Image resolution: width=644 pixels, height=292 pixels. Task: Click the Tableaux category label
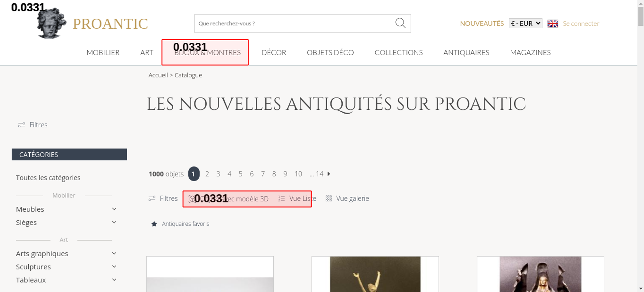pos(31,280)
